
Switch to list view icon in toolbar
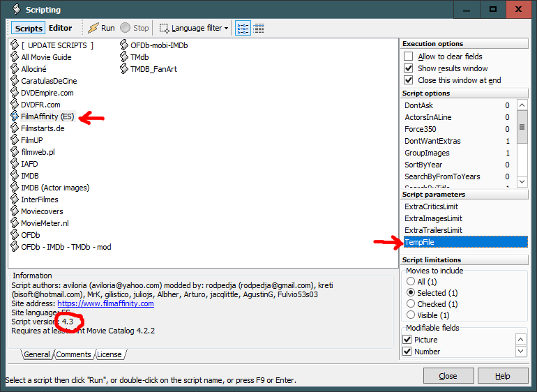[x=243, y=28]
